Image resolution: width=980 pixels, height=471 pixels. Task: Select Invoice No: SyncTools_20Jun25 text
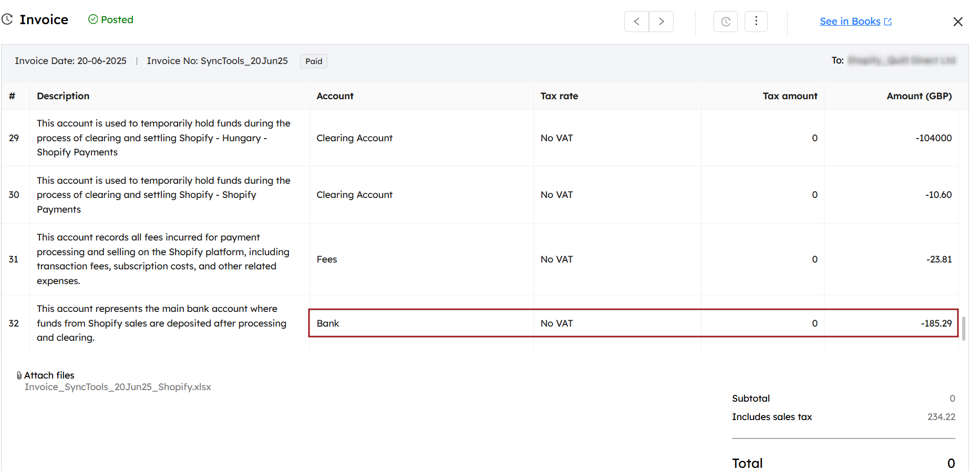click(x=218, y=61)
